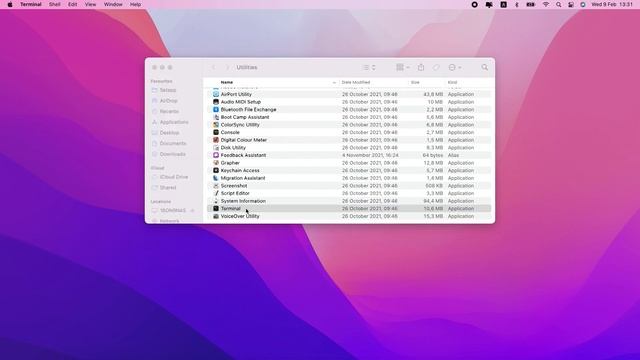Open the Shell menu
This screenshot has height=360, width=640.
[55, 4]
